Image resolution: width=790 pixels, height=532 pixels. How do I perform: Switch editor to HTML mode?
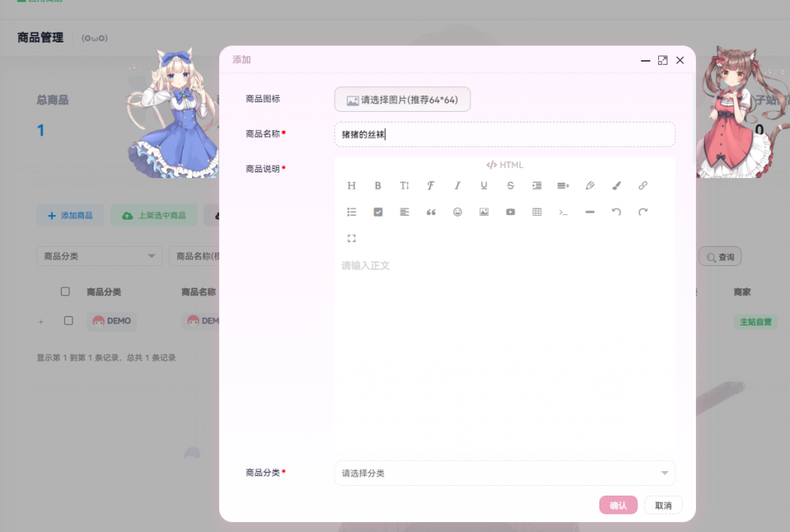(505, 165)
